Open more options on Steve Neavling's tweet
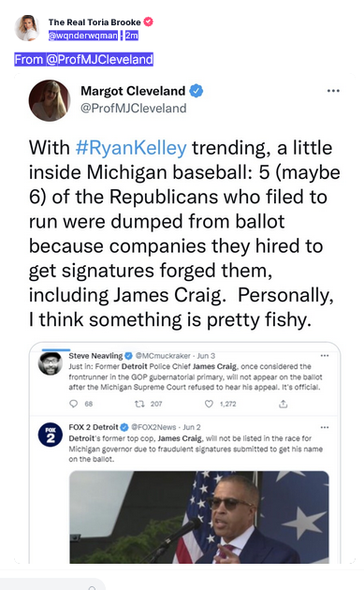Viewport: 364px width, 590px height. click(x=325, y=356)
